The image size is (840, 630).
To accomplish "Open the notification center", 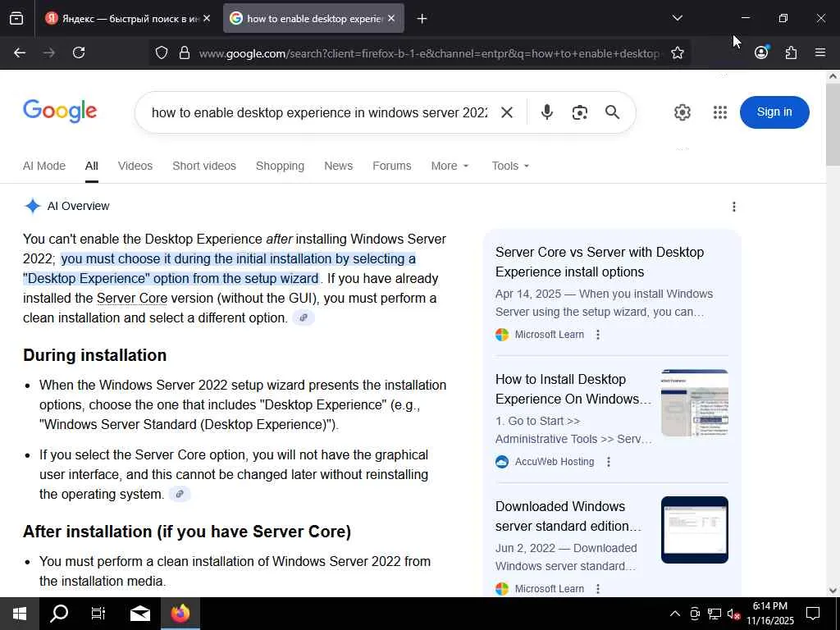I will [813, 614].
